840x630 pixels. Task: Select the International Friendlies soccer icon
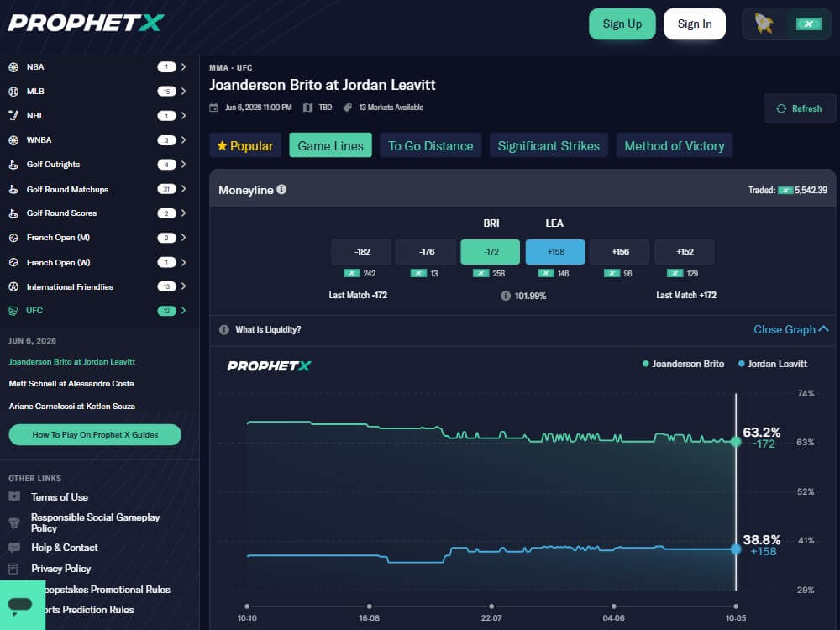pyautogui.click(x=13, y=286)
